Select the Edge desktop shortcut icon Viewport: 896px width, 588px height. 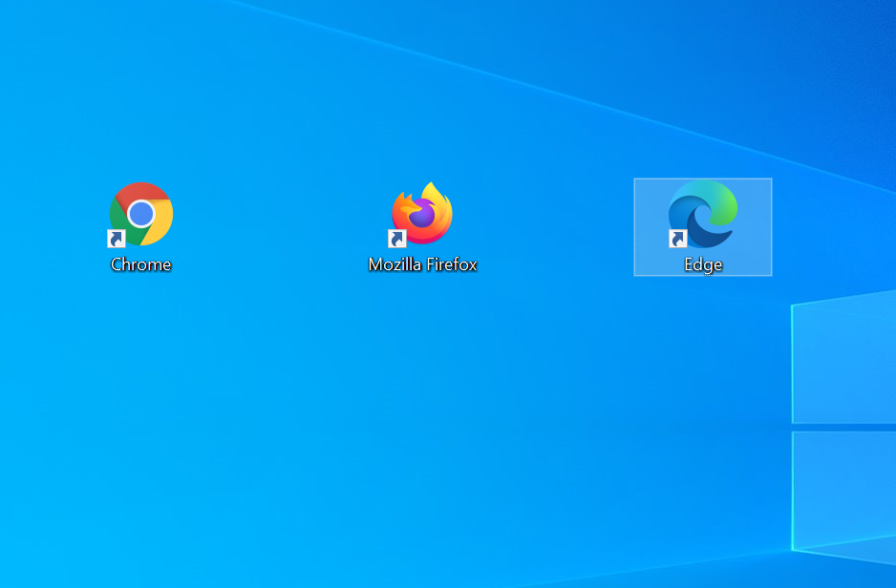coord(703,214)
